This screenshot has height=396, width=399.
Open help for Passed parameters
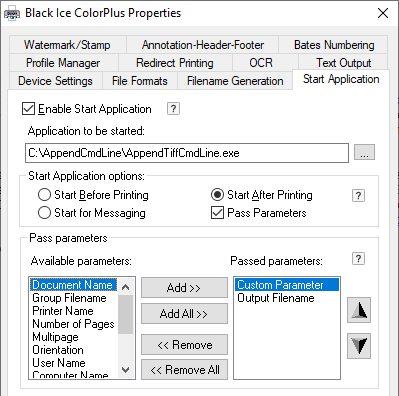[x=358, y=259]
